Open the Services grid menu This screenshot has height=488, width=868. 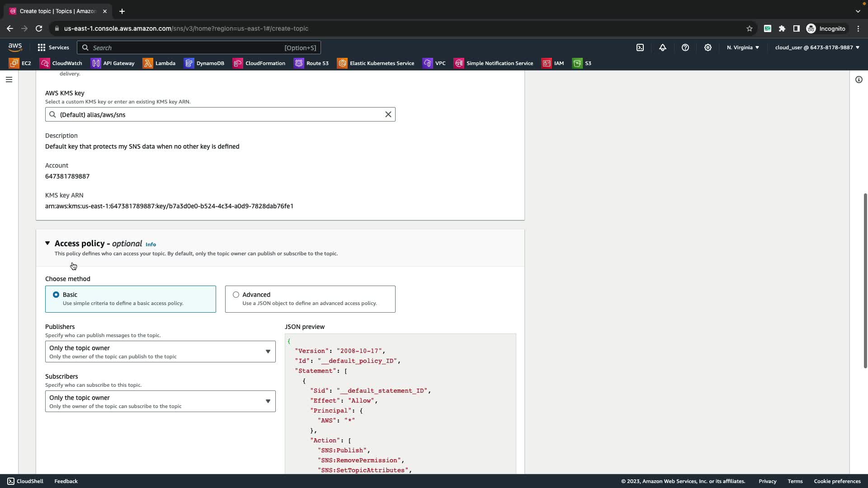coord(53,47)
